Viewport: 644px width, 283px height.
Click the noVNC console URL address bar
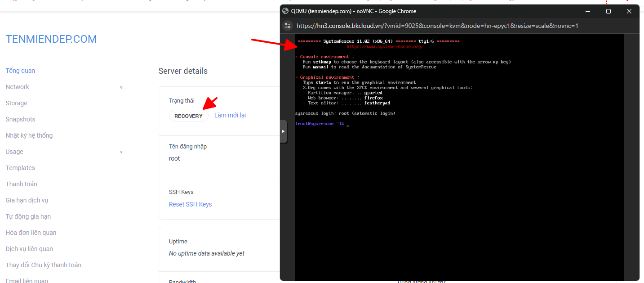click(437, 26)
